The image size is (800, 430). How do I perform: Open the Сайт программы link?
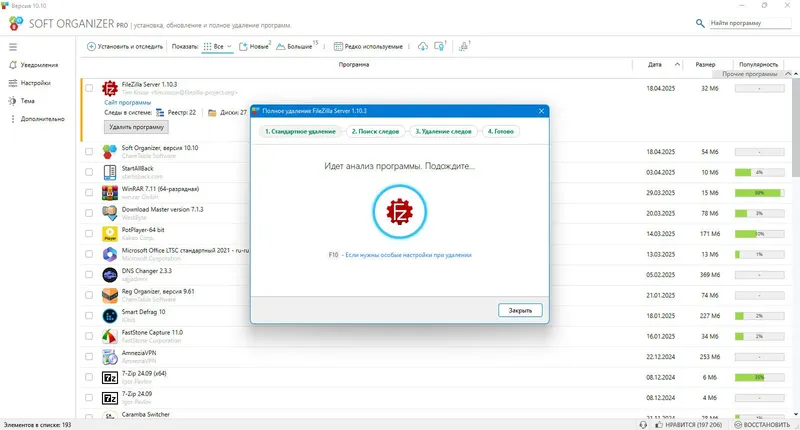[x=128, y=103]
